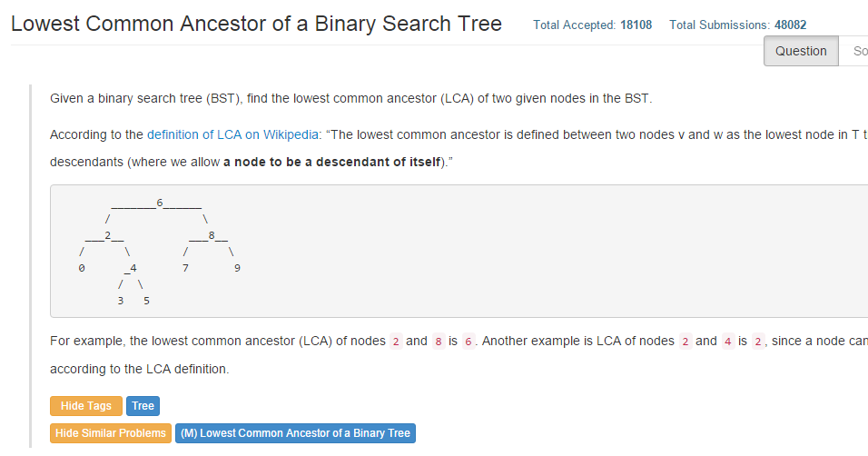Image resolution: width=868 pixels, height=456 pixels.
Task: Open the Lowest Common Ancestor of a Binary Tree problem
Action: (x=295, y=433)
